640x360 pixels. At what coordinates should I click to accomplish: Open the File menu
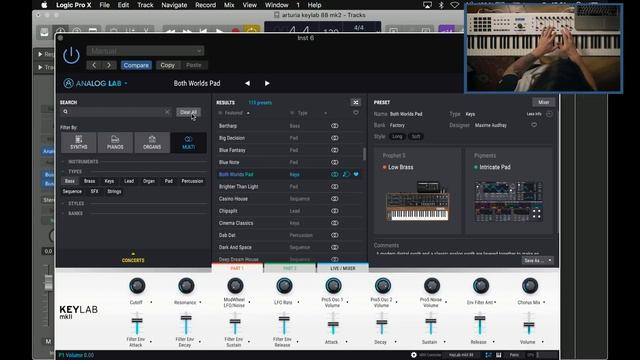[x=104, y=5]
